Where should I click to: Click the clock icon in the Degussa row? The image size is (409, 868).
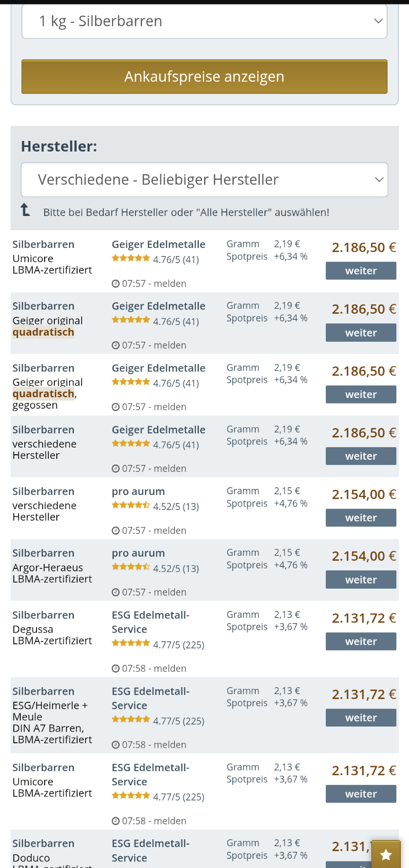tap(116, 669)
